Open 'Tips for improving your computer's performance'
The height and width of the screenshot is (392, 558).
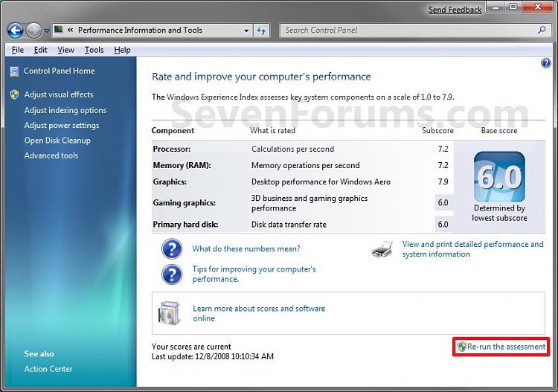click(x=254, y=274)
